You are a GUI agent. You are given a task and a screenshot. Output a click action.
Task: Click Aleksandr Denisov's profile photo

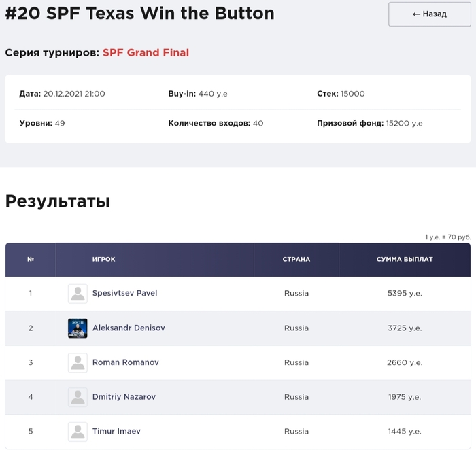coord(78,328)
